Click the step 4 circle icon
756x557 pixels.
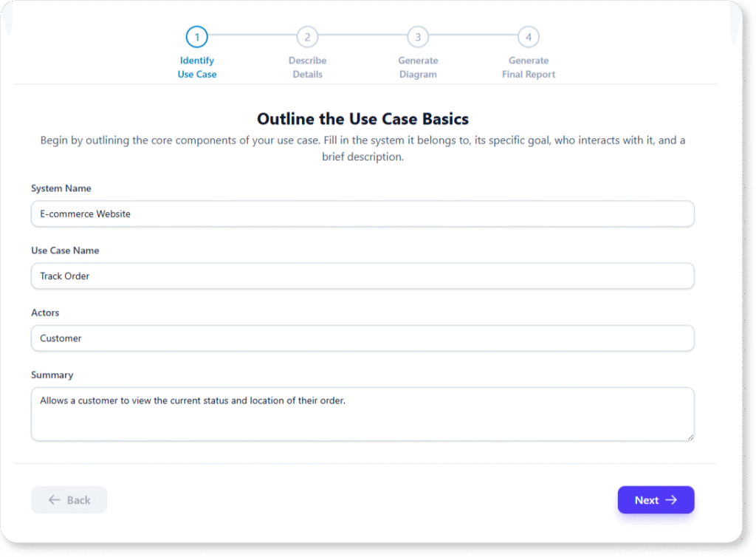tap(529, 36)
